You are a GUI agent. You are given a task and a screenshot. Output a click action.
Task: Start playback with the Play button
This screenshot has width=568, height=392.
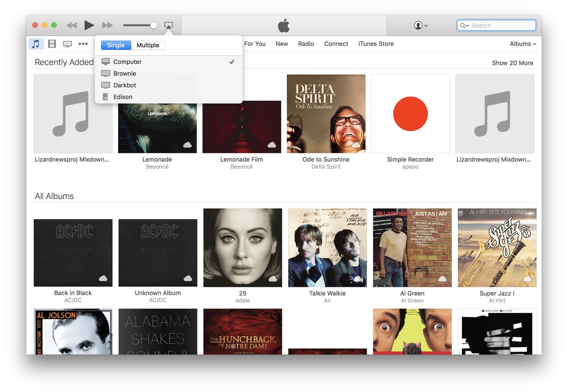pos(89,25)
